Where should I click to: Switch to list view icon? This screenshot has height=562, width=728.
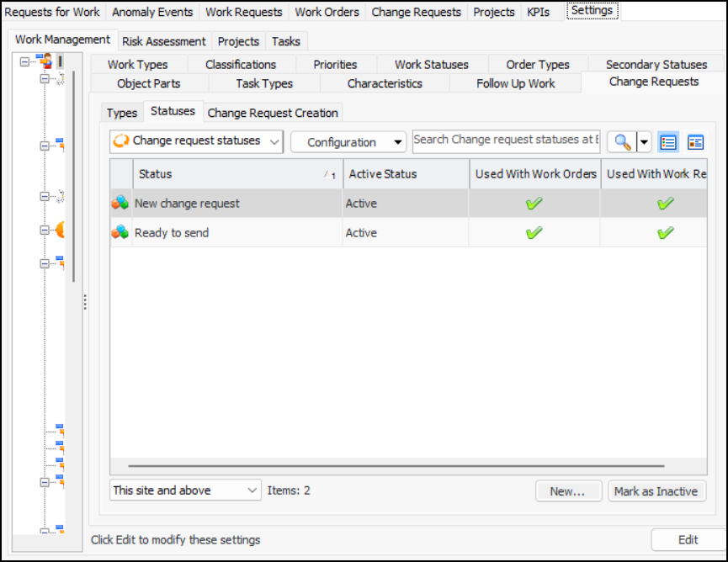click(668, 142)
